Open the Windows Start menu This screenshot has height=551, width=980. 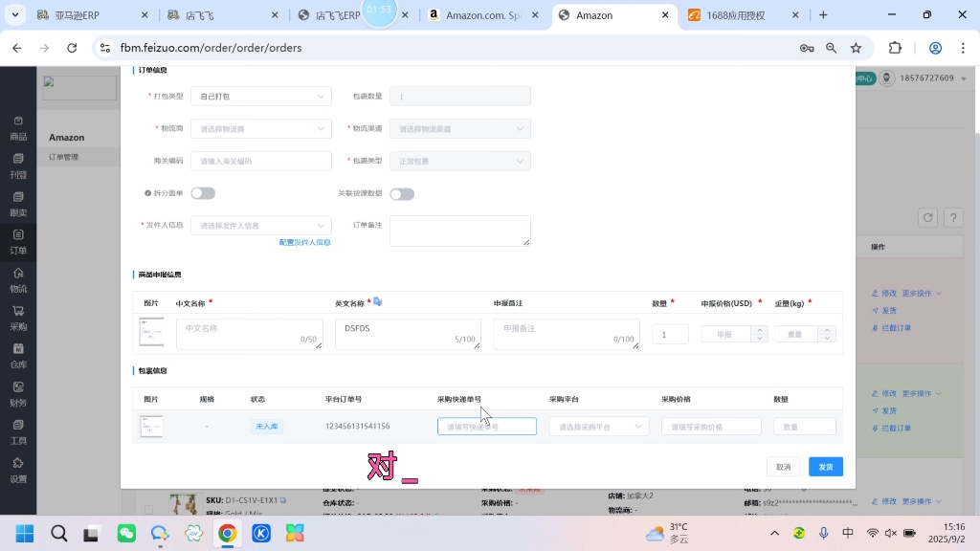click(x=24, y=534)
